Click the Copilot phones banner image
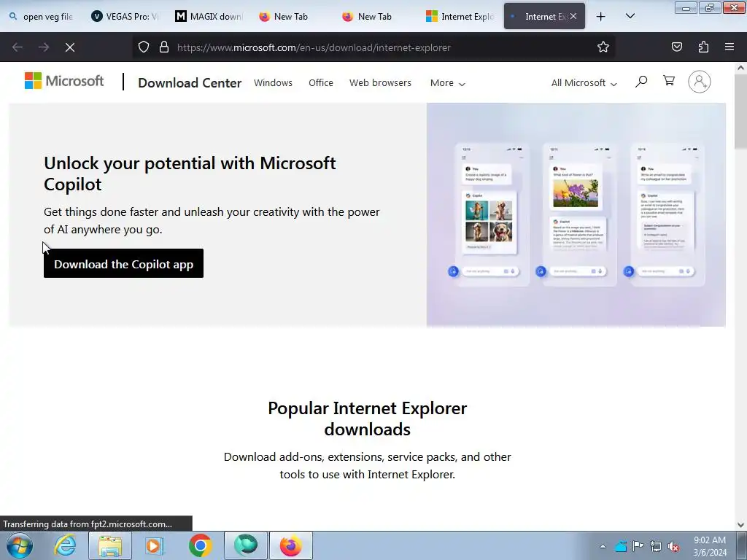 point(576,215)
